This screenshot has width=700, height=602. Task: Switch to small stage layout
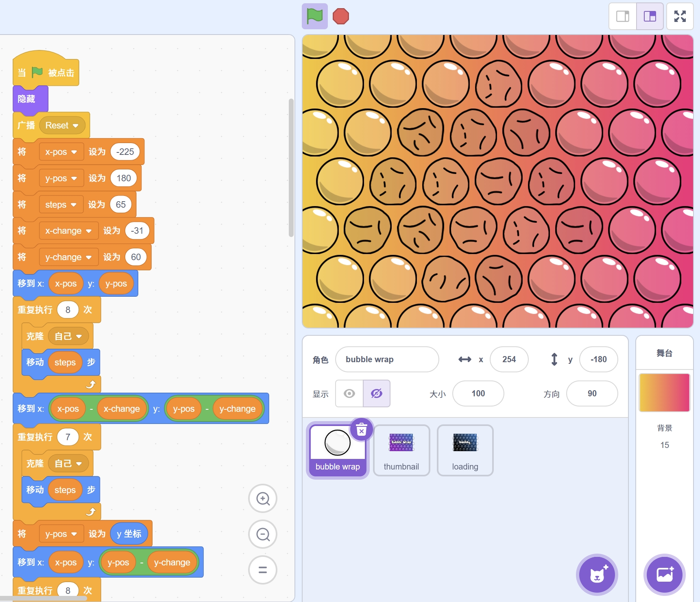pyautogui.click(x=623, y=16)
